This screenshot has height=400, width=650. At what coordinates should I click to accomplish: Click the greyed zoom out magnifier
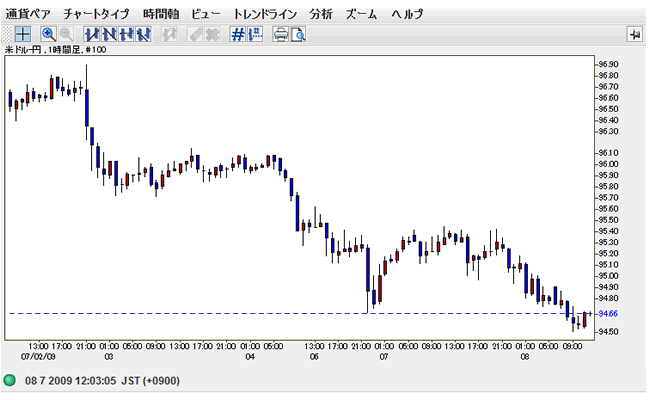tap(66, 34)
